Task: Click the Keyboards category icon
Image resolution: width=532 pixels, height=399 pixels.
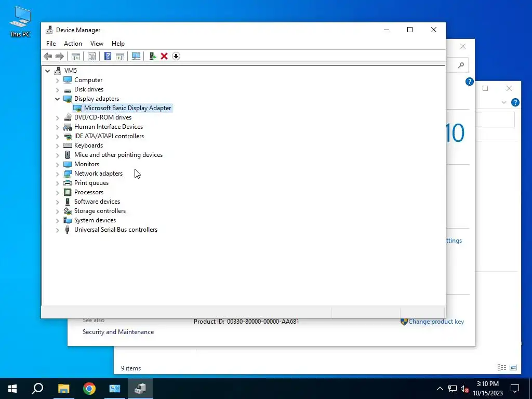Action: [x=68, y=145]
